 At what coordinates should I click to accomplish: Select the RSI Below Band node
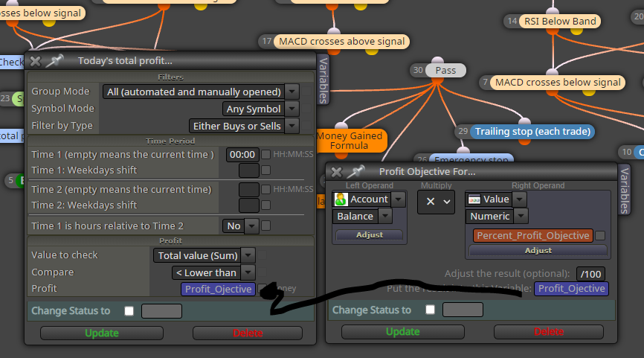tap(560, 22)
